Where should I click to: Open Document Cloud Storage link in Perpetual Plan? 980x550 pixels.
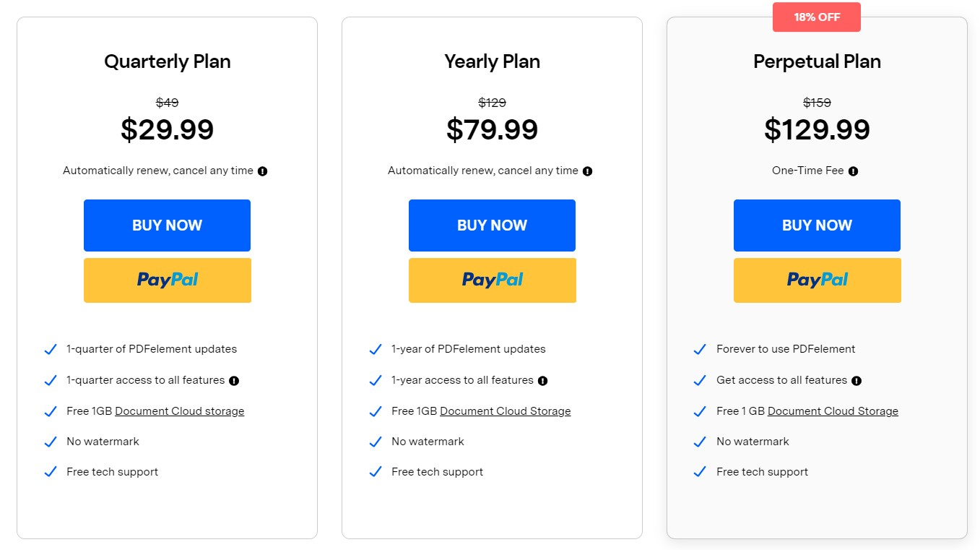[x=833, y=411]
